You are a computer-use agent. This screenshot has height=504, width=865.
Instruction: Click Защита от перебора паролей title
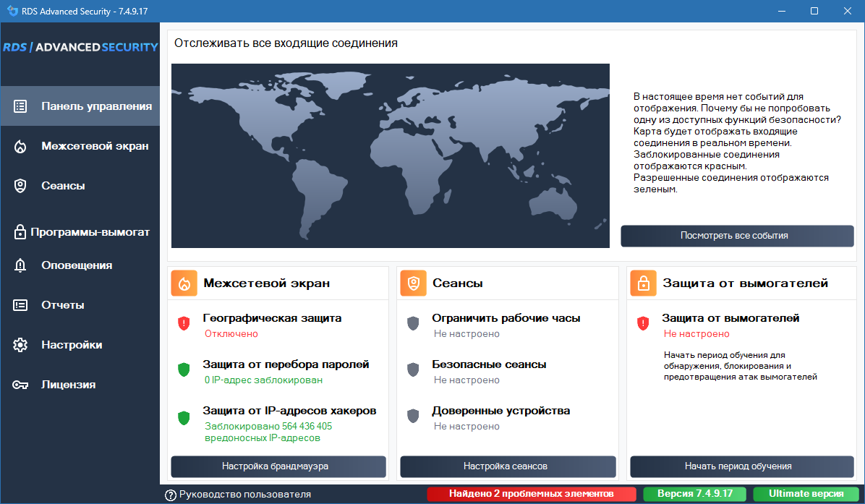coord(286,364)
